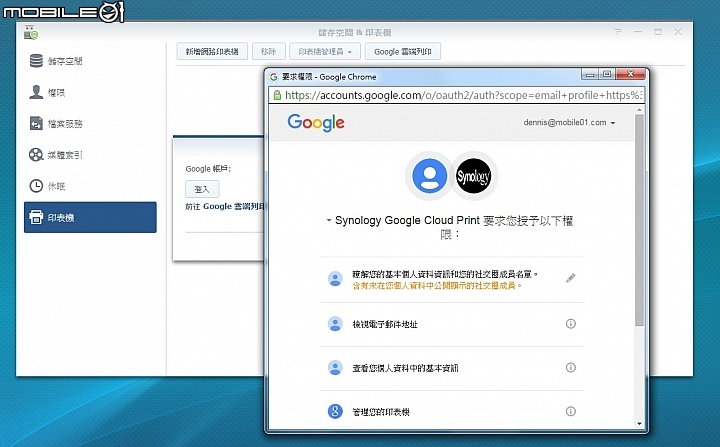This screenshot has height=447, width=720.
Task: Click the profile icon beside 查看您個人資料中的基本資訊
Action: click(335, 368)
